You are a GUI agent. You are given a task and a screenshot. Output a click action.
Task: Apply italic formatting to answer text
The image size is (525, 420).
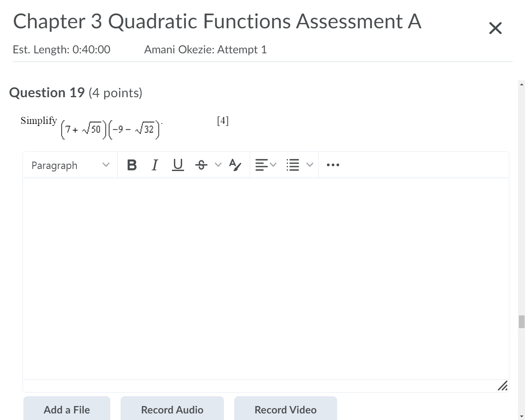pyautogui.click(x=155, y=165)
